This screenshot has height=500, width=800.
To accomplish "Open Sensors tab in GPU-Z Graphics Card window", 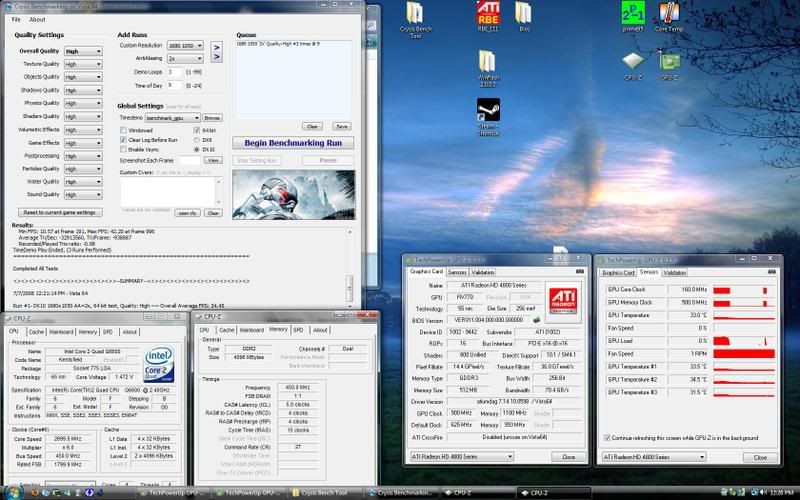I will [x=457, y=272].
